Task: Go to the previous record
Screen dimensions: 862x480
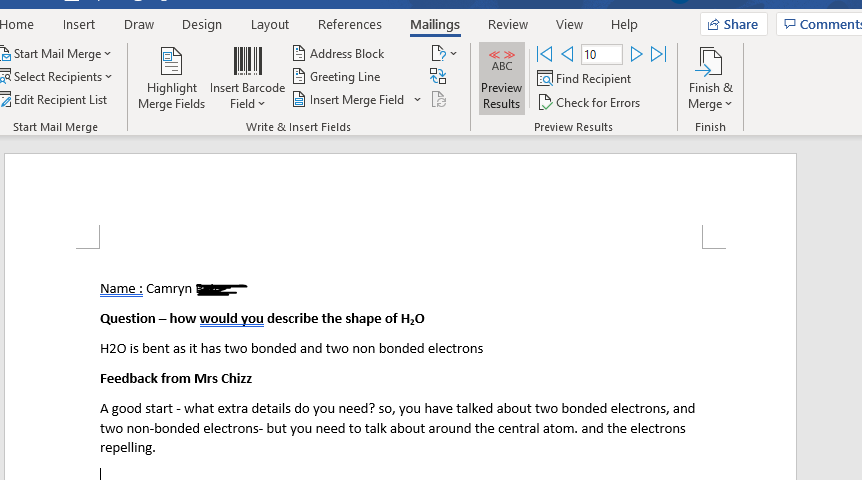Action: pos(567,54)
